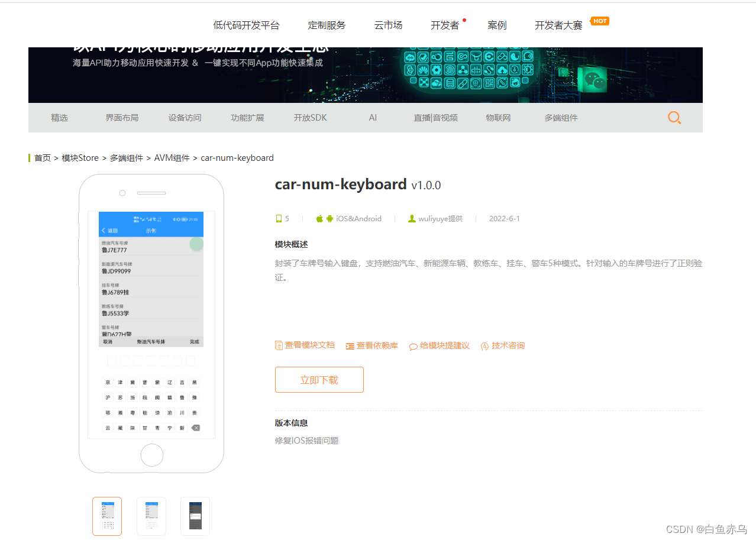Image resolution: width=756 pixels, height=540 pixels.
Task: Click the WeChat logo in the banner
Action: pos(596,80)
